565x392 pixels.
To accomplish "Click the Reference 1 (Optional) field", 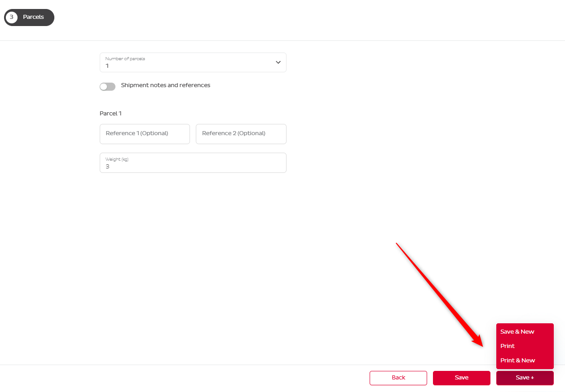I will coord(145,134).
